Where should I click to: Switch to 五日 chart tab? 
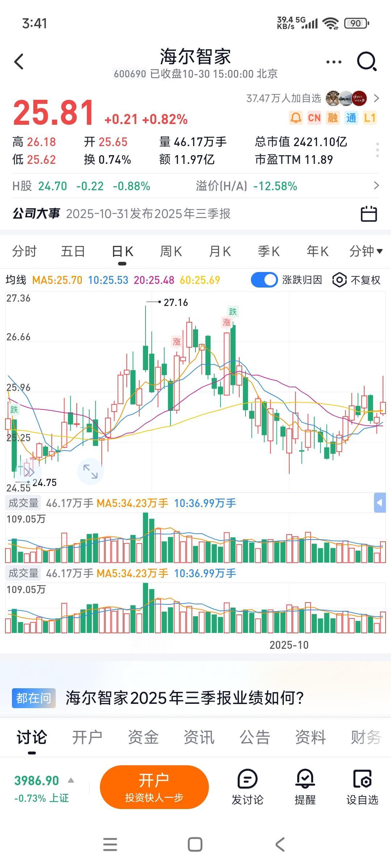click(x=73, y=251)
